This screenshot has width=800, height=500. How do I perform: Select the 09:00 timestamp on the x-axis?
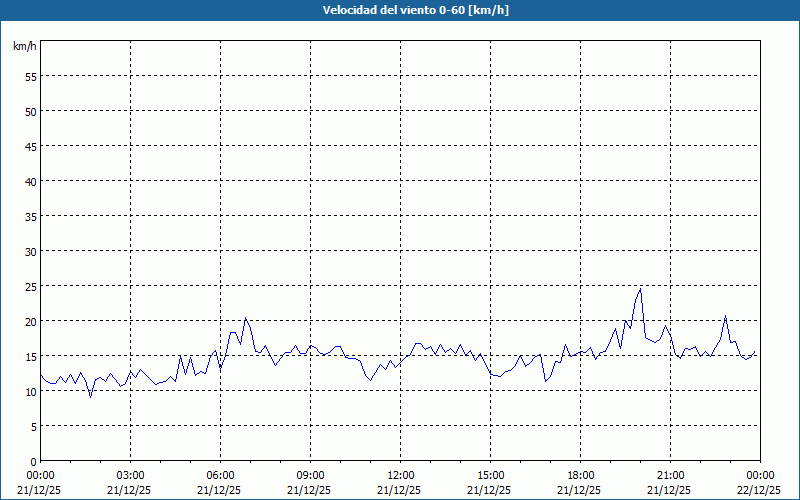click(x=310, y=475)
